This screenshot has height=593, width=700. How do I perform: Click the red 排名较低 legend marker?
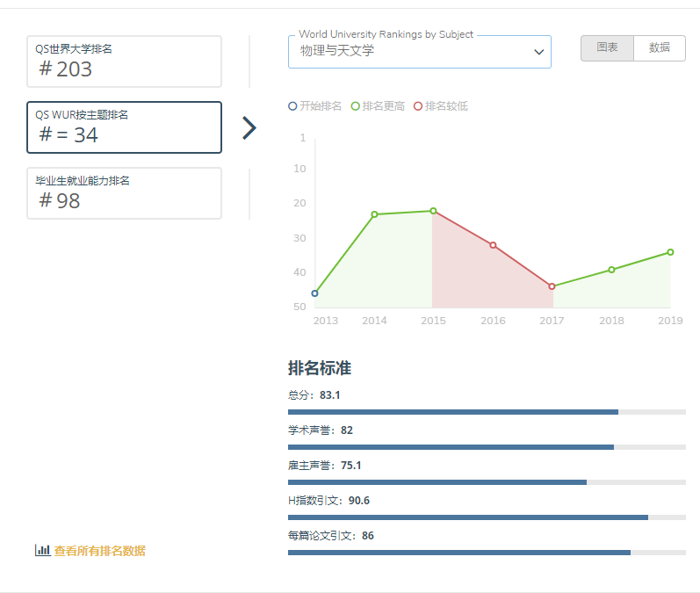tap(418, 106)
